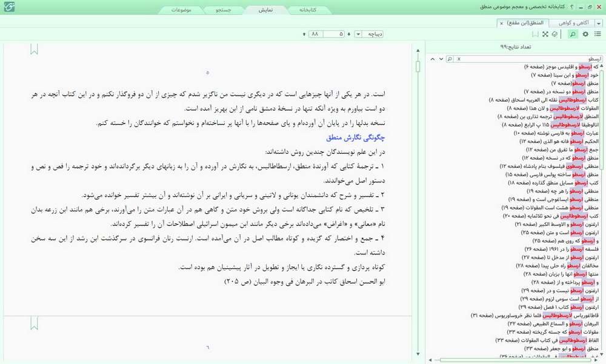Viewport: 606px width, 364px height.
Task: Open result 'فلسفه ارسطو را در ۱۹۶۱ (صفحه ۲۶)'
Action: pyautogui.click(x=562, y=249)
